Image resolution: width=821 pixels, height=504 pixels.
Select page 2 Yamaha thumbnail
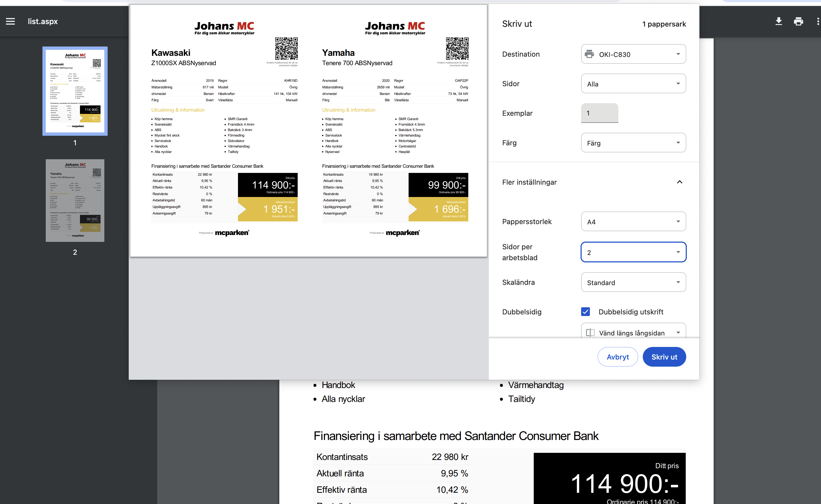75,200
